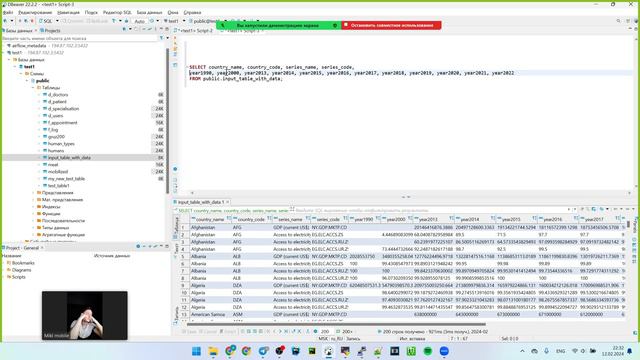The image size is (640, 360).
Task: Select the humans table icon
Action: (x=45, y=151)
